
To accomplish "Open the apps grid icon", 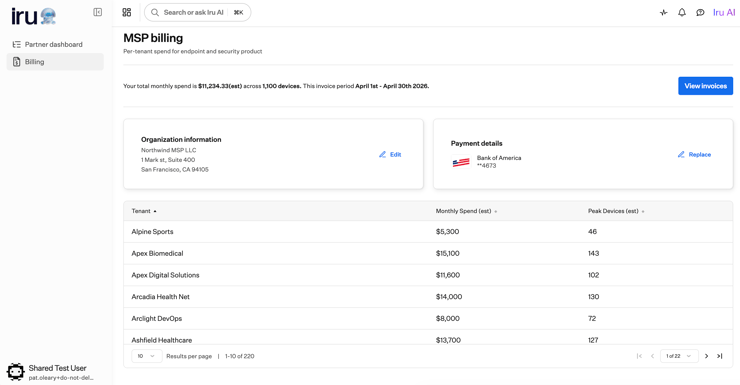I will click(x=126, y=12).
